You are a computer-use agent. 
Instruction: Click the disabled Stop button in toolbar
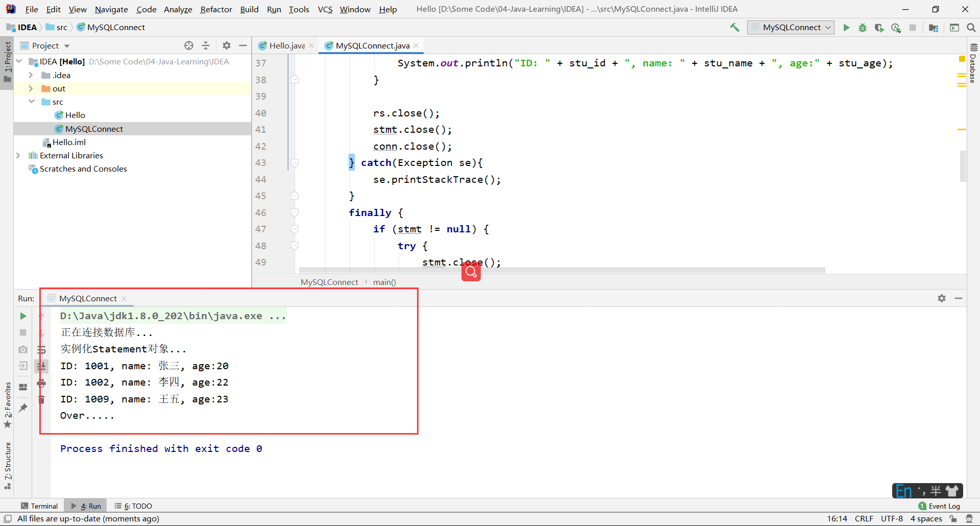(913, 28)
